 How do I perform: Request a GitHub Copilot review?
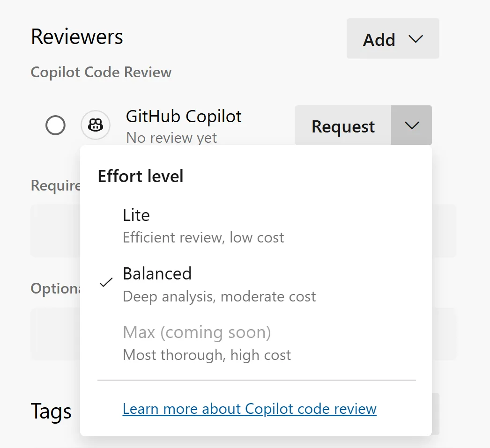(343, 125)
